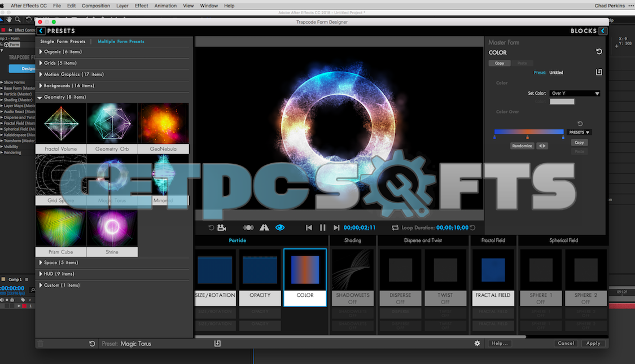Reset the Color Over gradient

point(580,124)
